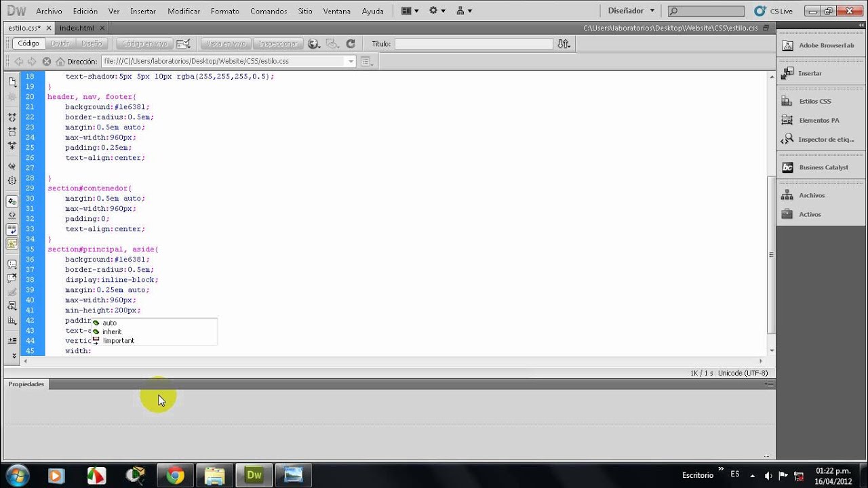The image size is (868, 488).
Task: Open the live view options dropdown
Action: tap(367, 61)
